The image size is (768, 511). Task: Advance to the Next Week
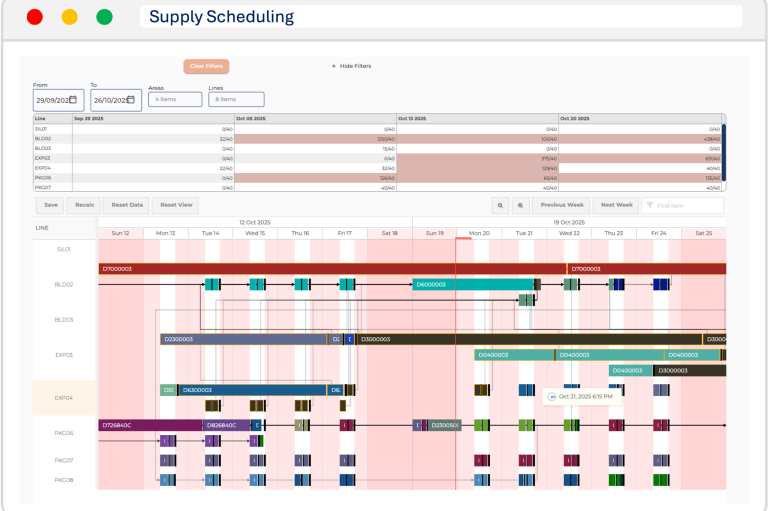pos(615,205)
